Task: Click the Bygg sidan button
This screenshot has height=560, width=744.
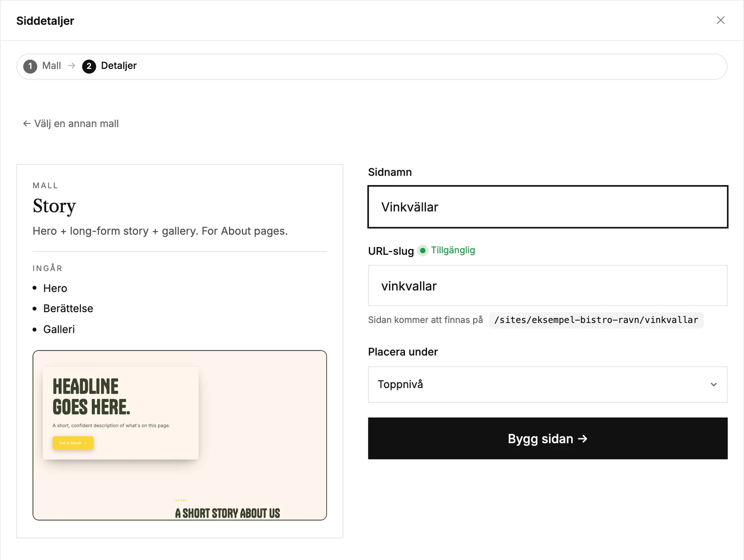Action: point(548,438)
